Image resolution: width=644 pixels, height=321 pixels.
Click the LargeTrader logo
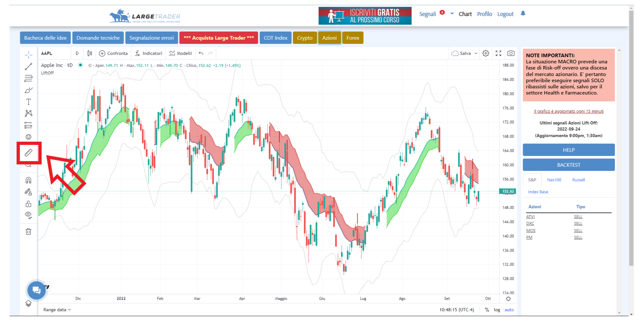pos(144,16)
